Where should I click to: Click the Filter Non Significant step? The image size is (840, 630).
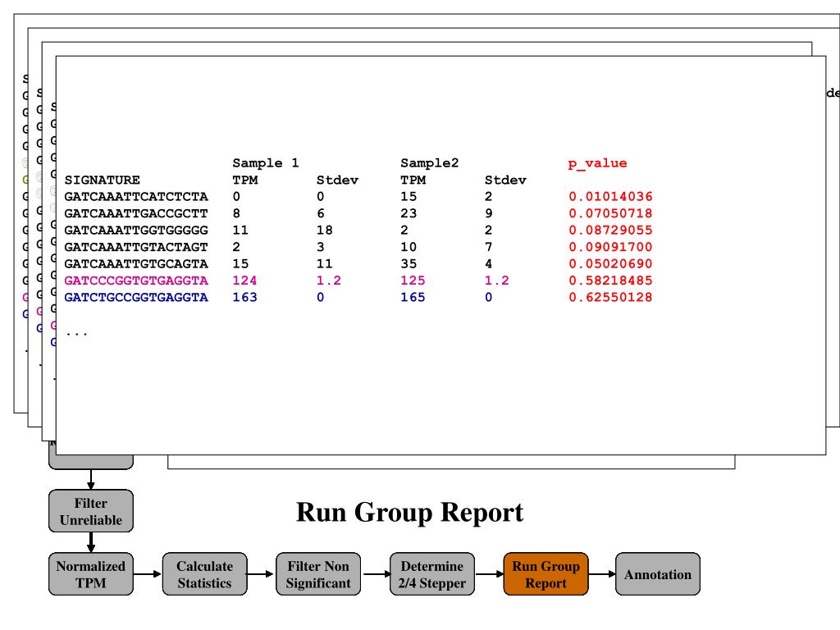[x=318, y=573]
